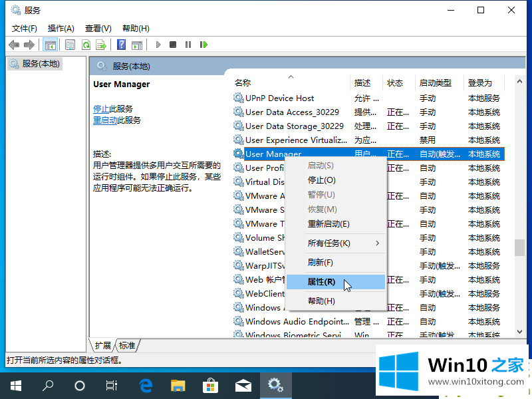This screenshot has width=532, height=399.
Task: Open Mail app from taskbar
Action: tap(243, 386)
